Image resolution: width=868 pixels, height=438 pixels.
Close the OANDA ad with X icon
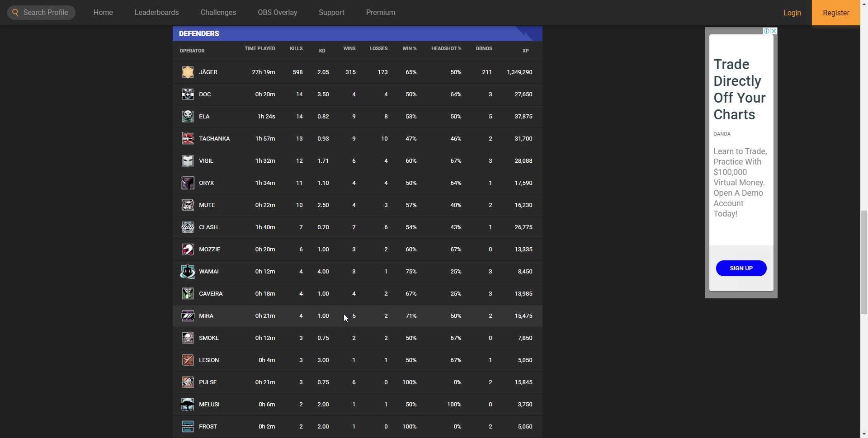coord(774,31)
